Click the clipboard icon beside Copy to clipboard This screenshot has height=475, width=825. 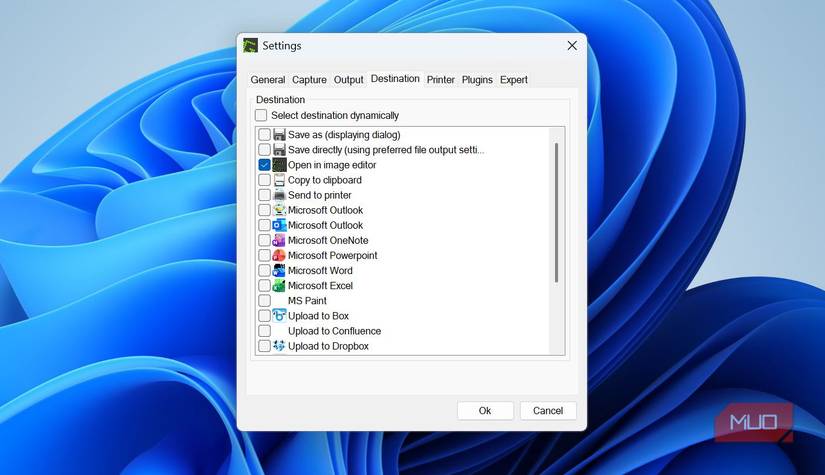tap(279, 180)
